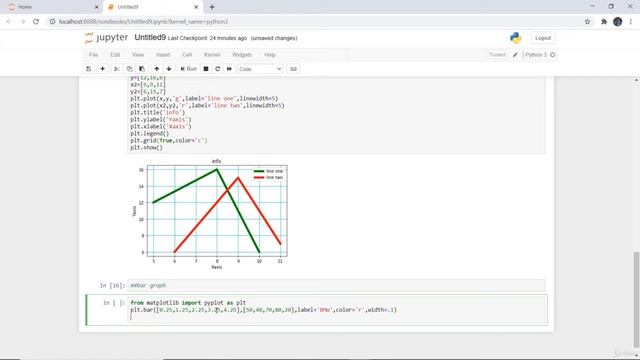Rename the notebook title Untitled9
The image size is (640, 360).
click(x=150, y=38)
